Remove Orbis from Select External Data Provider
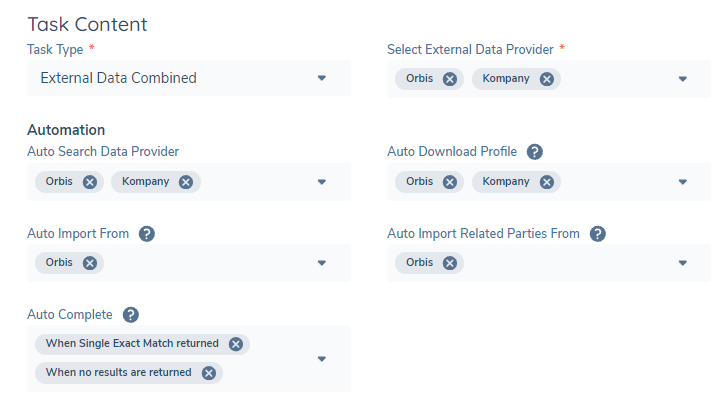The height and width of the screenshot is (414, 719). [449, 79]
